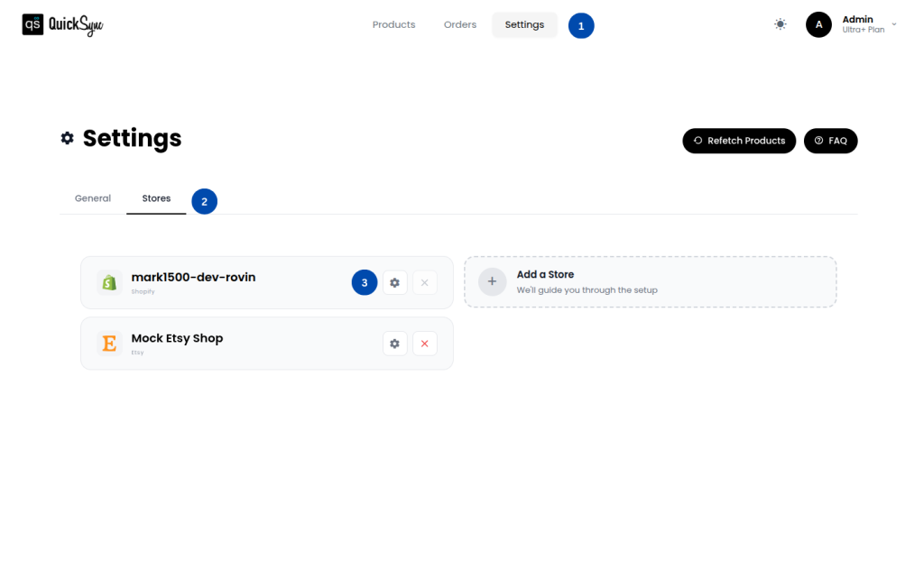Image resolution: width=924 pixels, height=578 pixels.
Task: Open the Products page
Action: pos(393,25)
